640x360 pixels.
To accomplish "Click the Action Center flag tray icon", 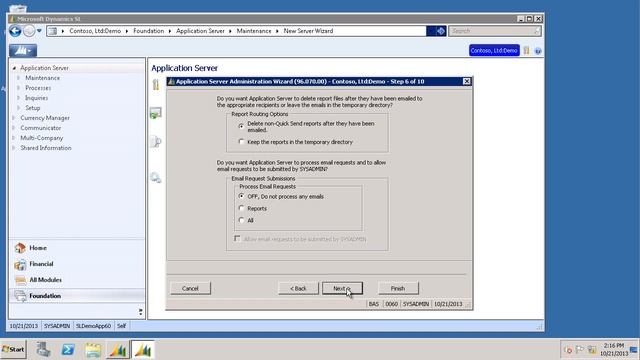I will click(580, 350).
